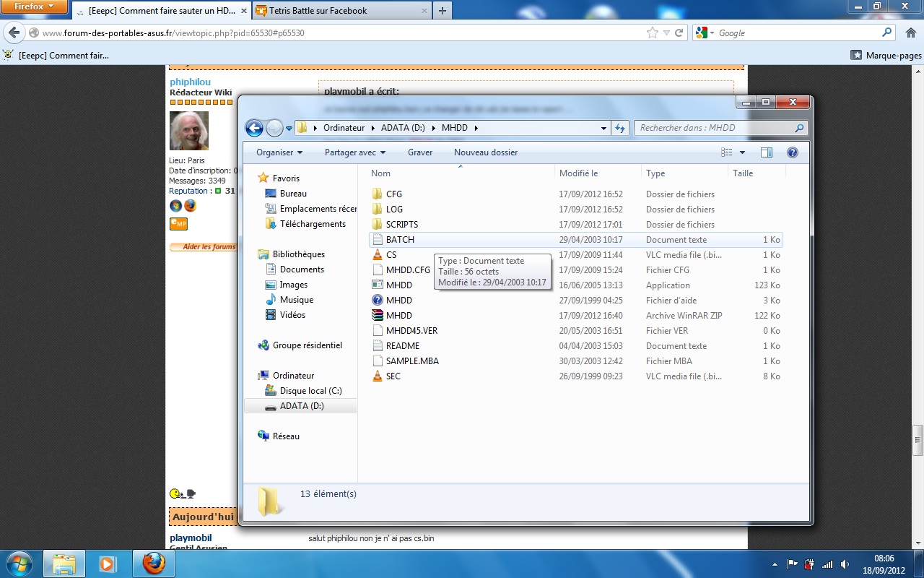The height and width of the screenshot is (578, 924).
Task: Select Disque local (C:) in sidebar
Action: 310,391
